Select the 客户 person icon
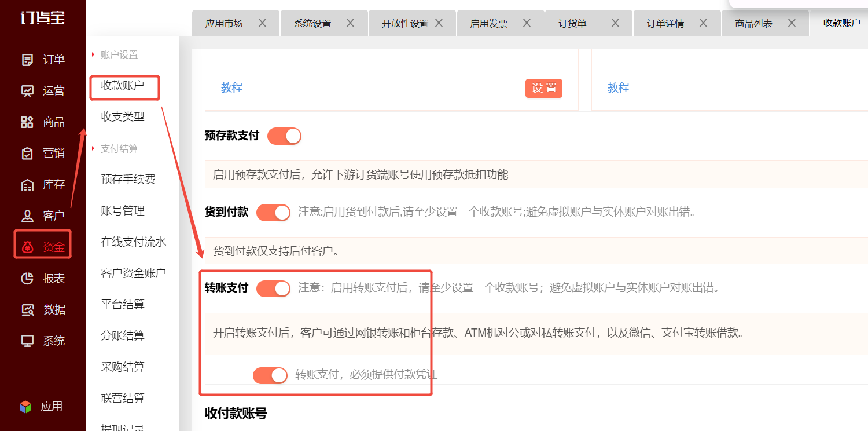 click(27, 216)
